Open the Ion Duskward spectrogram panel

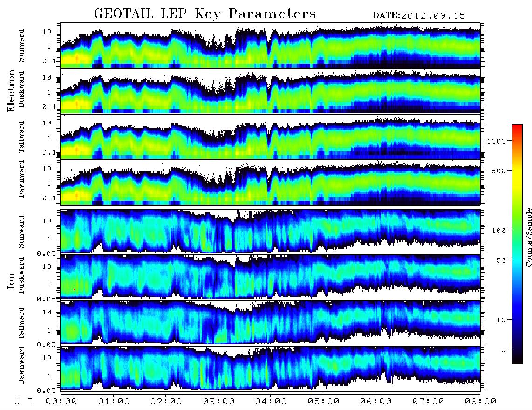click(270, 277)
